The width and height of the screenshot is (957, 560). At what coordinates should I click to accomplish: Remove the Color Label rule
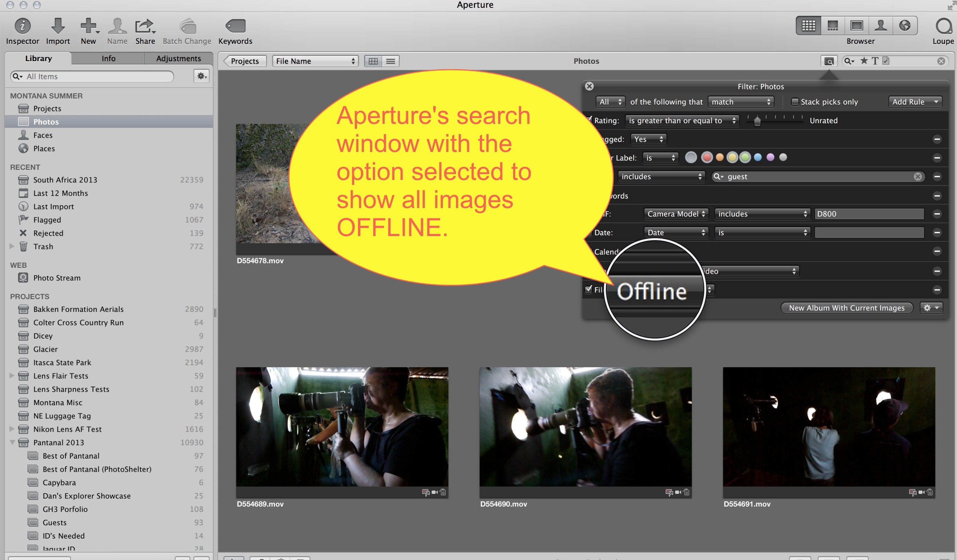[937, 158]
